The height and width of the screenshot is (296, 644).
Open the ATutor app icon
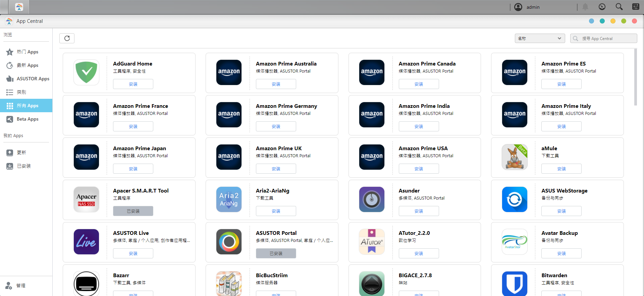[372, 242]
